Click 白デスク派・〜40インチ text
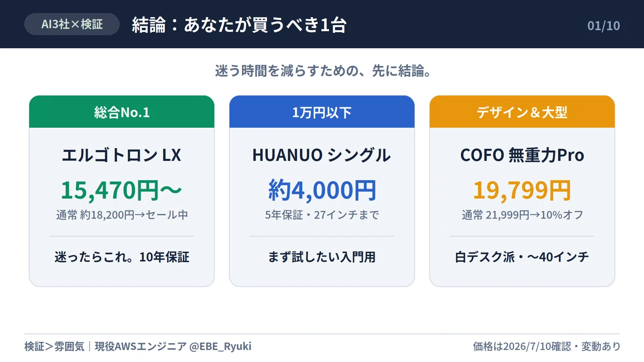 click(522, 257)
